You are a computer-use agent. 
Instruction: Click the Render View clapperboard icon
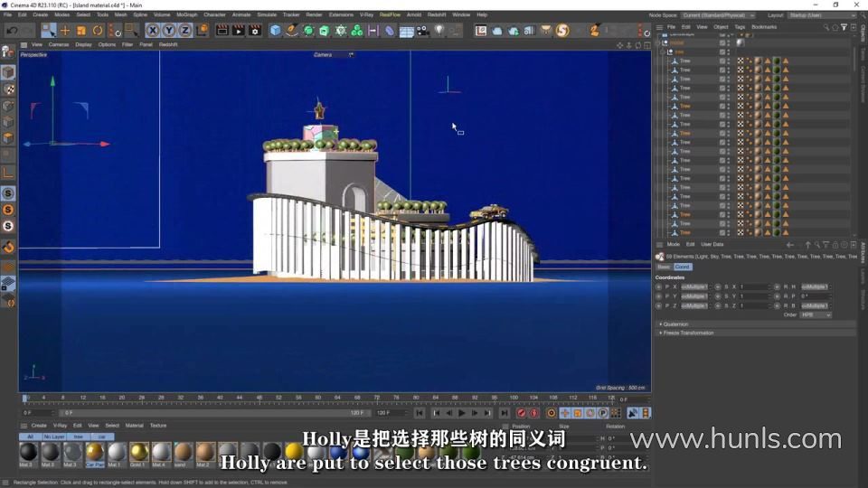point(222,31)
